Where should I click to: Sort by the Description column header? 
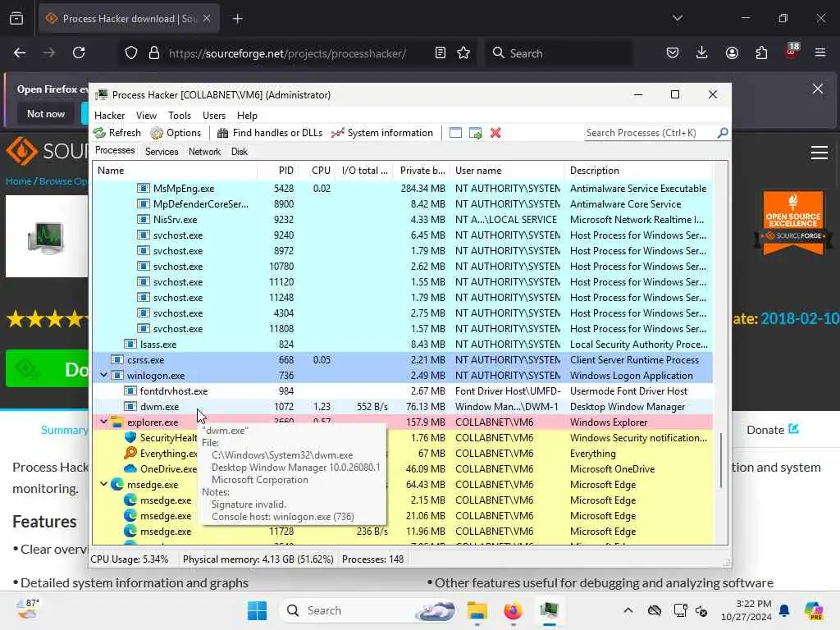coord(638,171)
